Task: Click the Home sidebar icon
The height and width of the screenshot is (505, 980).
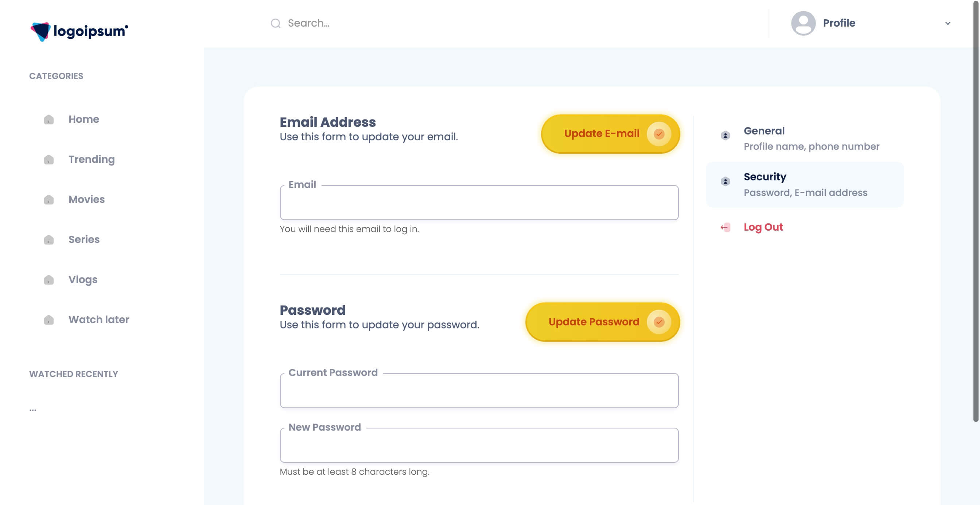Action: [49, 120]
